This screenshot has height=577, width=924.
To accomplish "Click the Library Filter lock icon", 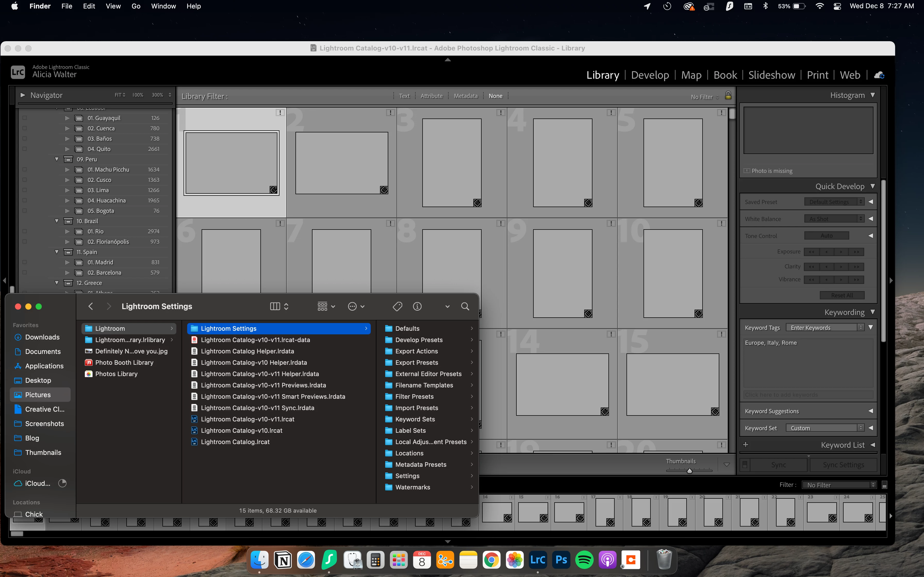I will pyautogui.click(x=728, y=95).
